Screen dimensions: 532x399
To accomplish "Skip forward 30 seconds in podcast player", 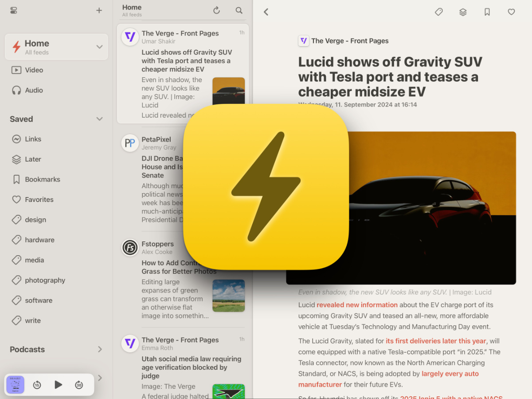I will tap(79, 385).
